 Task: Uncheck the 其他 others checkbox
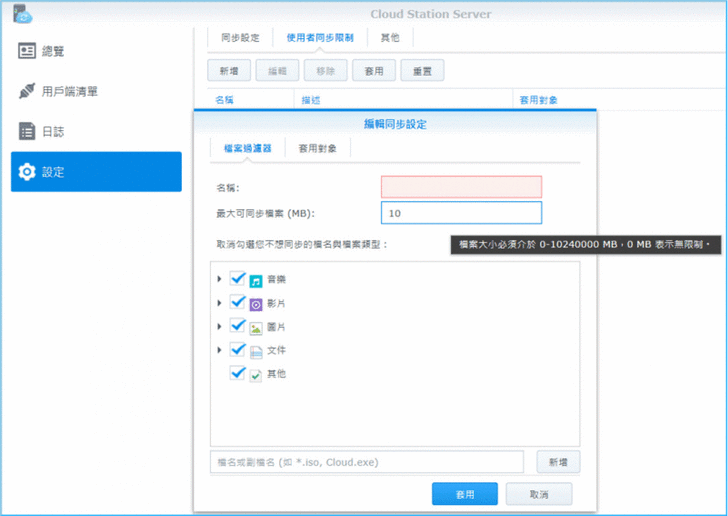[238, 373]
